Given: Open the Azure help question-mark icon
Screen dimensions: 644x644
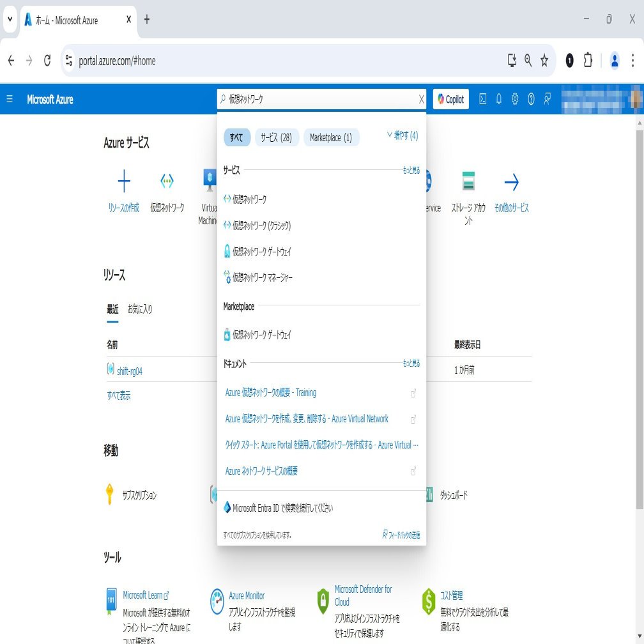Looking at the screenshot, I should [530, 99].
